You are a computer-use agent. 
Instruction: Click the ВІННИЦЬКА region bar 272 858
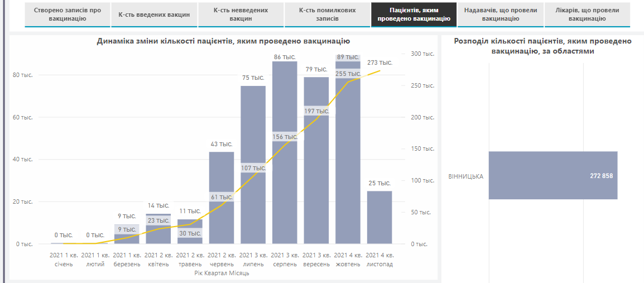click(x=552, y=175)
